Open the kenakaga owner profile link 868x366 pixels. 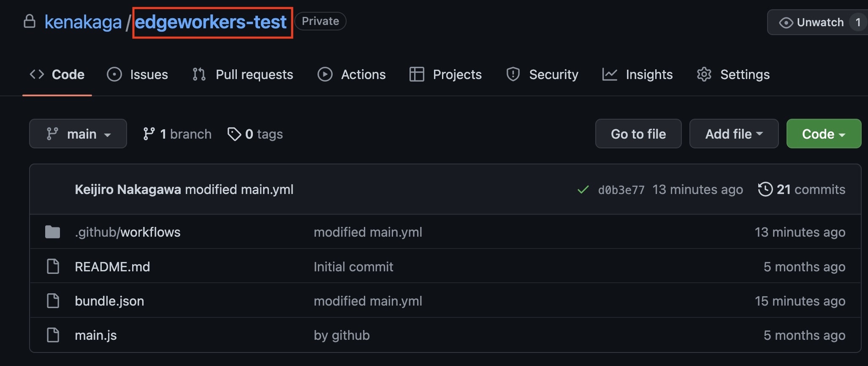[x=83, y=22]
